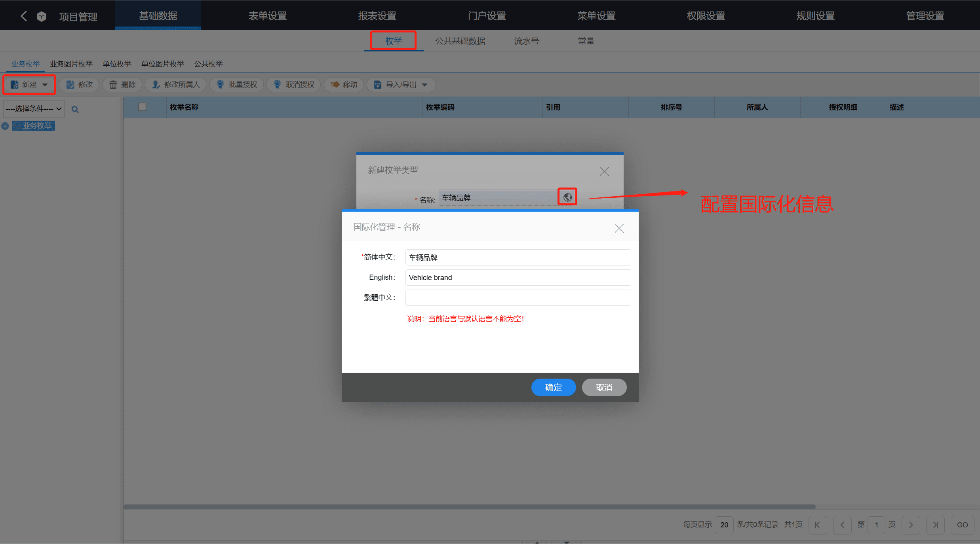Open the 权限设置 top menu
The height and width of the screenshot is (544, 980).
[x=706, y=16]
